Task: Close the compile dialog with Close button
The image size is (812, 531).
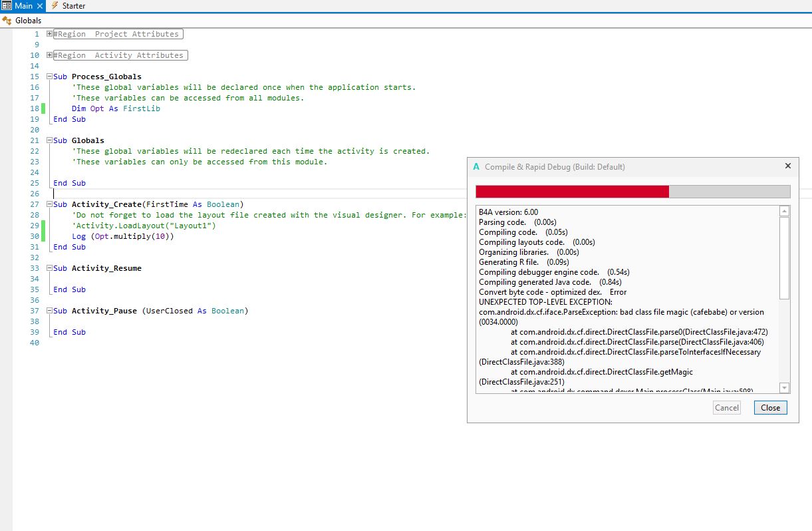Action: tap(771, 408)
